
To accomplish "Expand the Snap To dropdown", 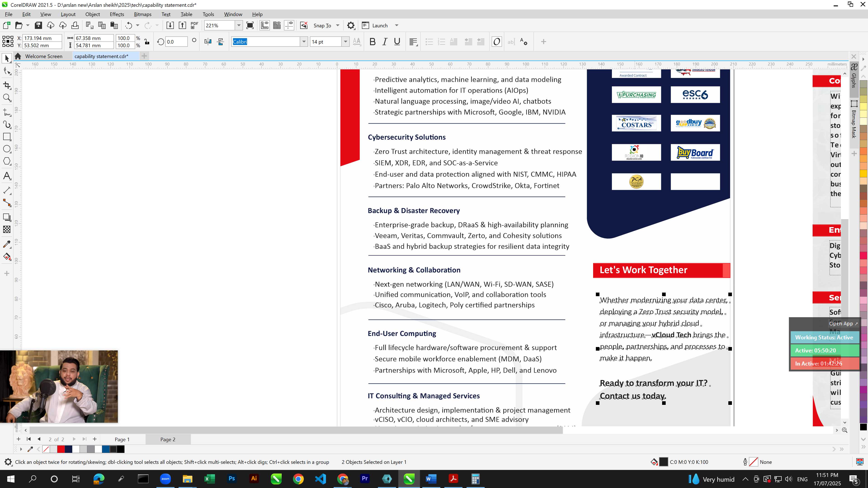I will [338, 25].
